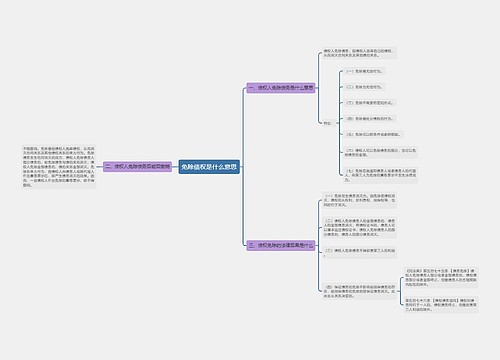
Task: Click the long paragraph node left of branch 二
Action: click(58, 167)
